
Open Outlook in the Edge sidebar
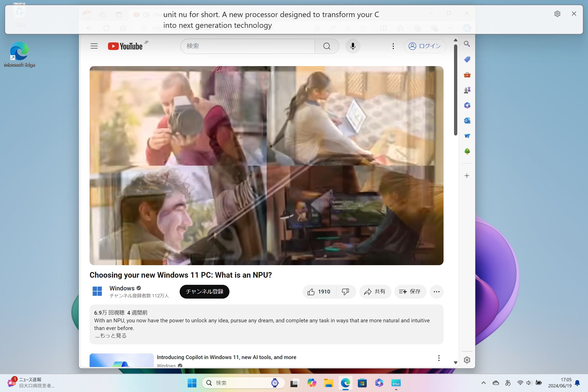467,121
